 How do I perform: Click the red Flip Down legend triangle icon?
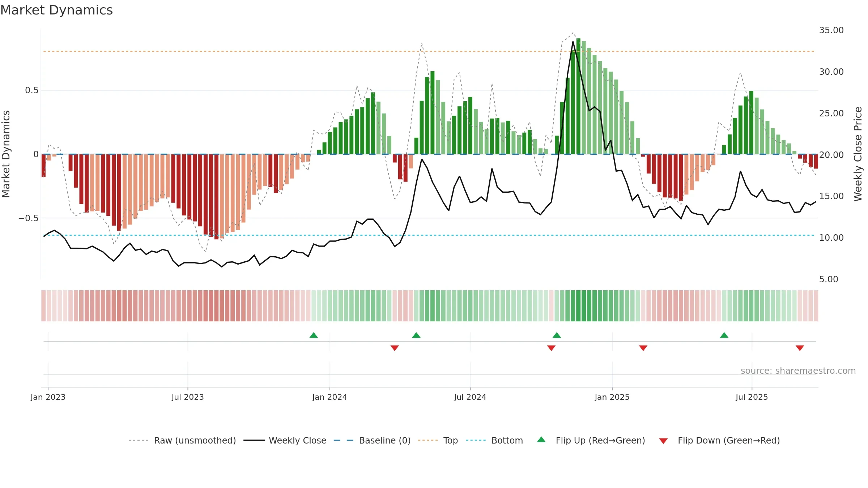coord(663,441)
